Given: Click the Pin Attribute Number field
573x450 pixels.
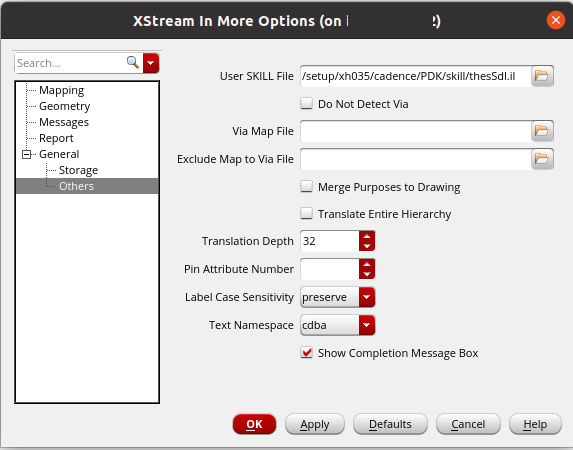Looking at the screenshot, I should point(330,269).
